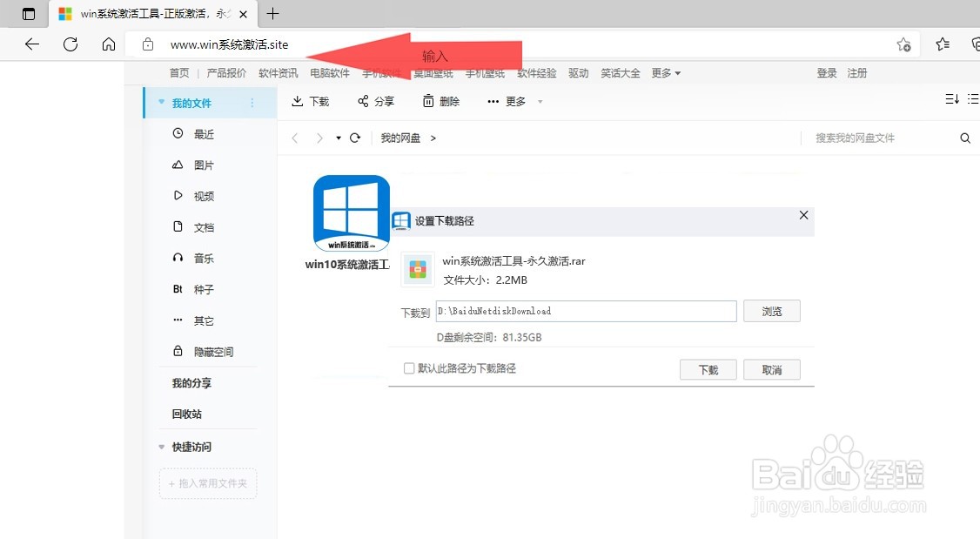Go to the browser home icon
Viewport: 980px width, 539px height.
pyautogui.click(x=109, y=44)
